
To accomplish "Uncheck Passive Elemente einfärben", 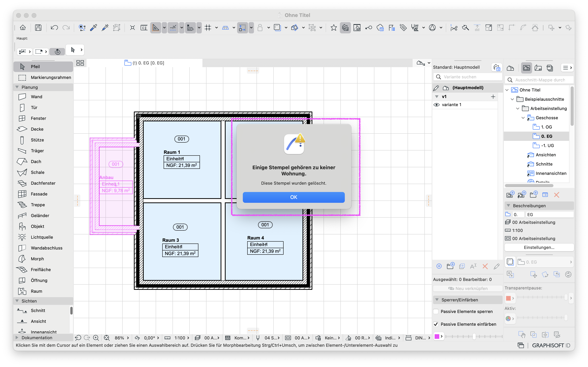I will tap(436, 324).
